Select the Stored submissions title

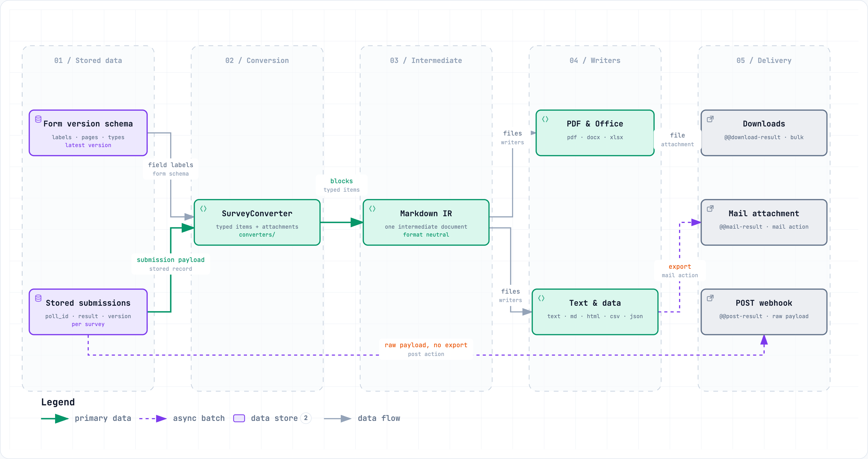88,303
